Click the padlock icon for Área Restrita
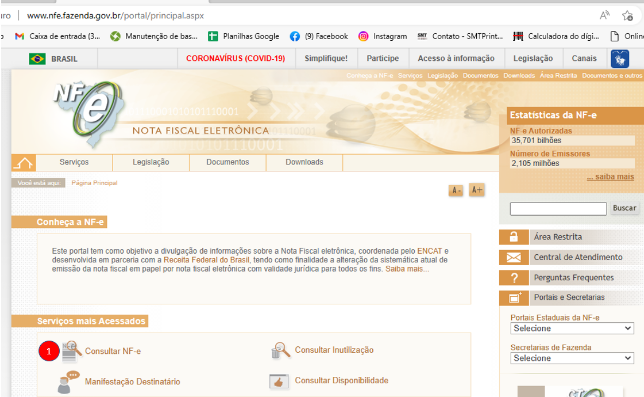The image size is (644, 397). [x=514, y=237]
